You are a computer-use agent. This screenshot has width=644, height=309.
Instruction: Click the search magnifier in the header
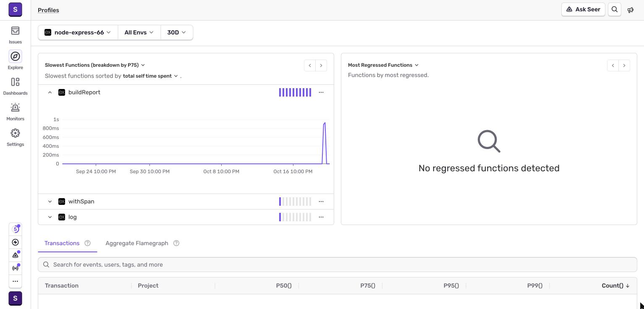click(615, 9)
